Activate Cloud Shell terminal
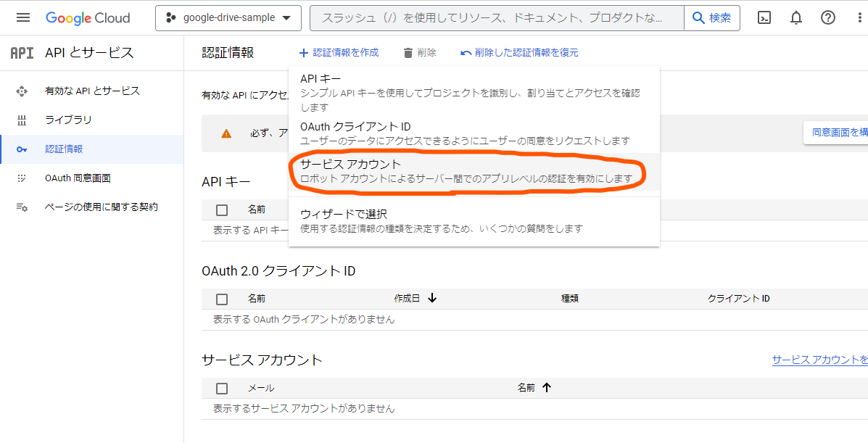This screenshot has width=868, height=443. (x=764, y=19)
